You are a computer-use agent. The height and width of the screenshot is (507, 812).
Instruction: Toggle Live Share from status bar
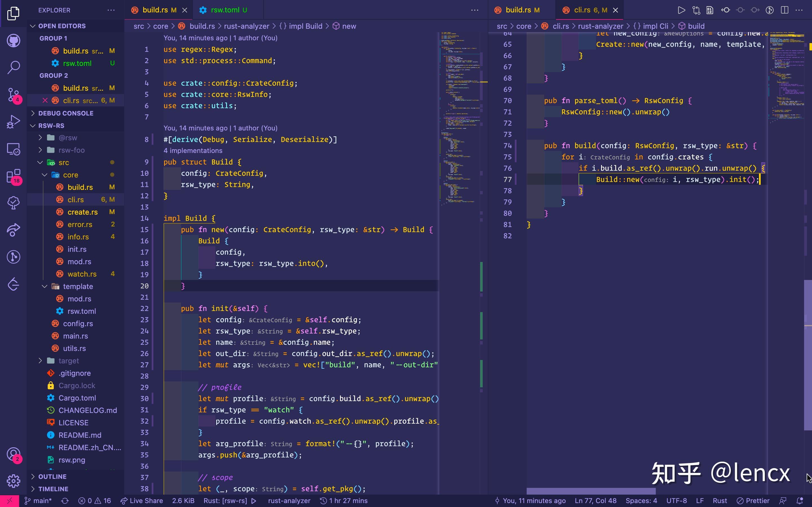pyautogui.click(x=142, y=501)
